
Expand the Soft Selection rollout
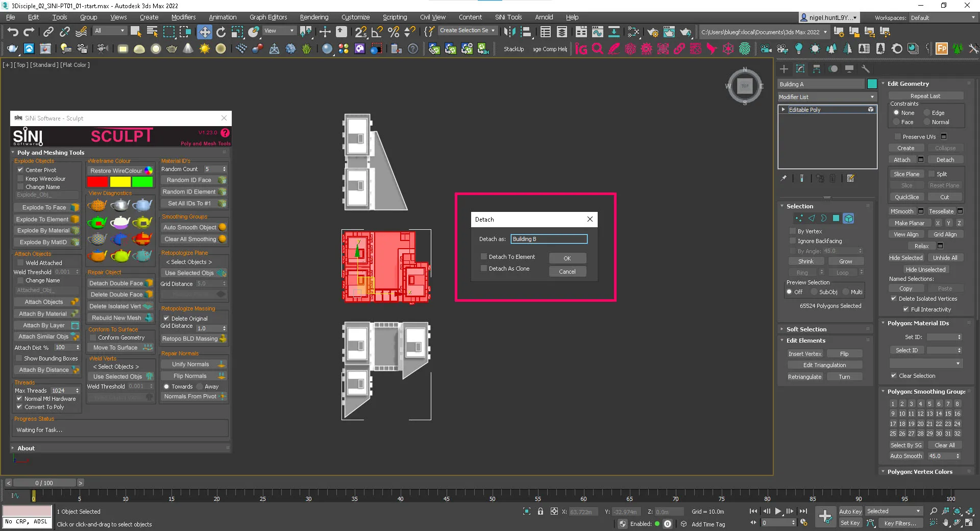point(806,329)
